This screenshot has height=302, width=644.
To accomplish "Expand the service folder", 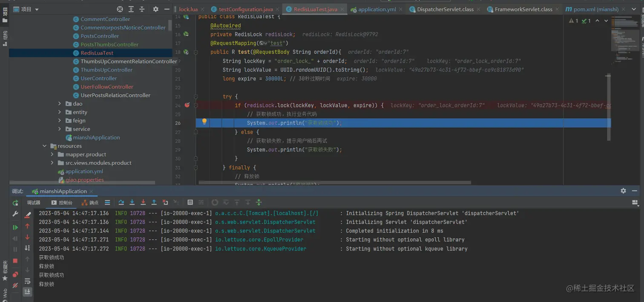I will (x=60, y=129).
